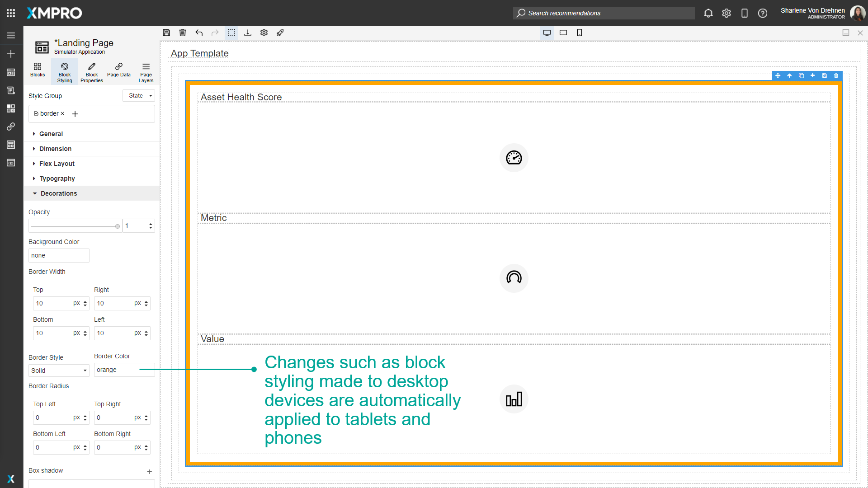Open the Block Properties tab
The width and height of the screenshot is (868, 488).
(92, 72)
